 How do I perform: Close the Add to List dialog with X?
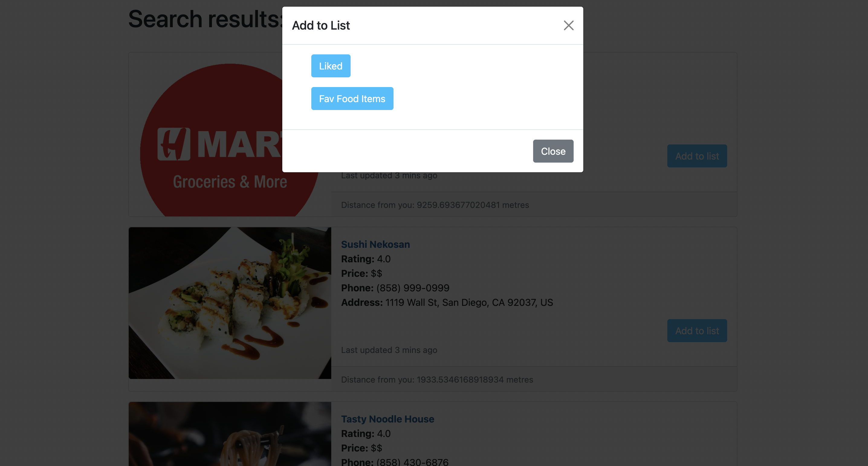click(568, 25)
